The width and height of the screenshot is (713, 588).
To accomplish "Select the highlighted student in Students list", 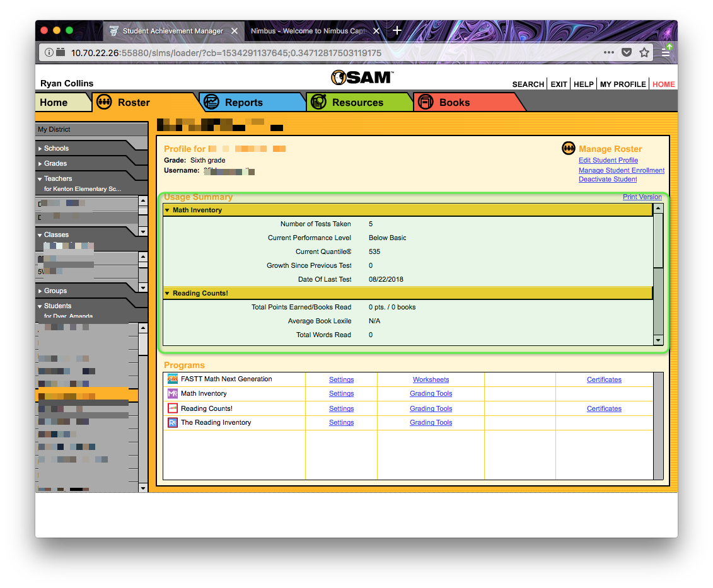I will (x=87, y=395).
